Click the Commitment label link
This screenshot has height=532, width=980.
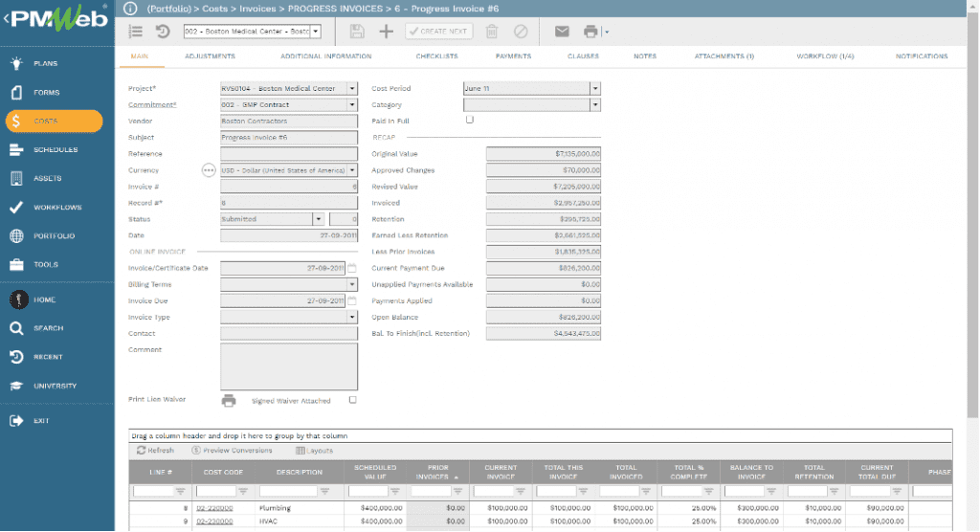pos(152,105)
